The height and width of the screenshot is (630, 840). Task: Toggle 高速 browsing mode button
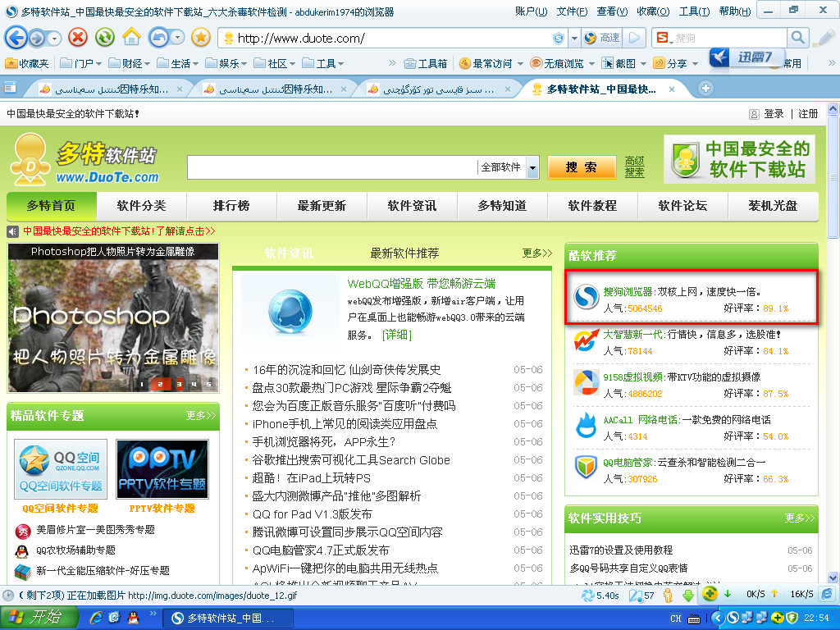point(603,38)
